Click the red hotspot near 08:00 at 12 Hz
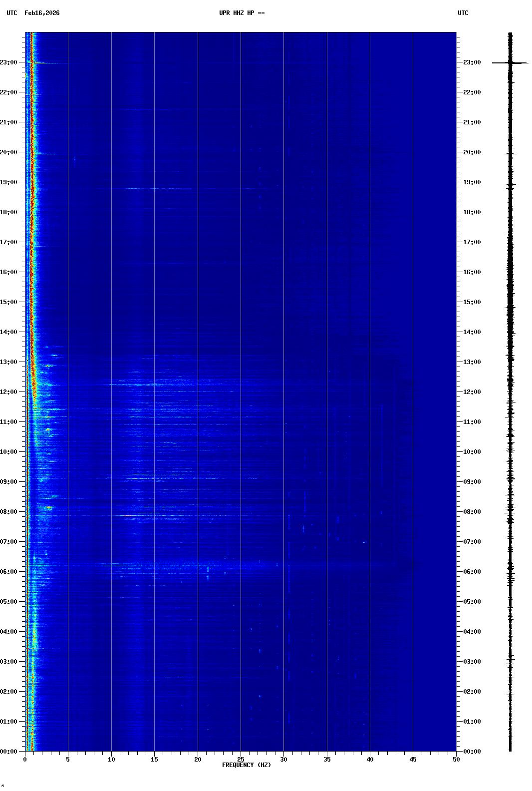Viewport: 532px width, 791px height. tap(129, 515)
